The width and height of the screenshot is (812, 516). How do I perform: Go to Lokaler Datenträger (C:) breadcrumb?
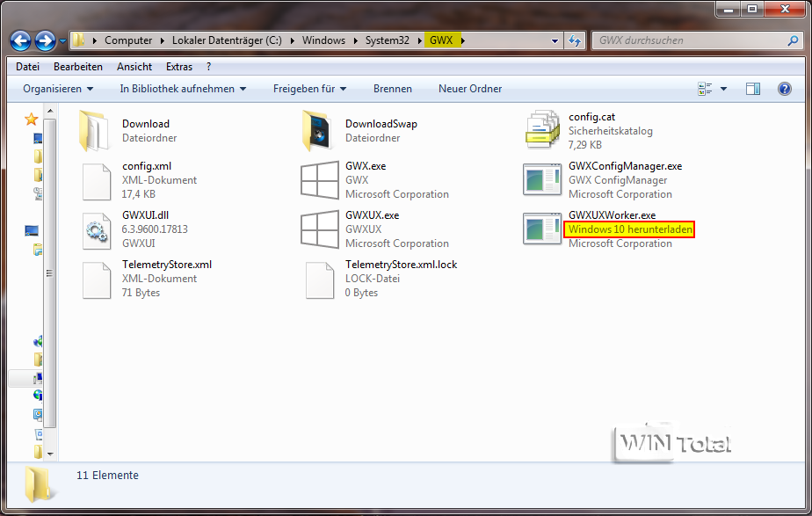(227, 40)
